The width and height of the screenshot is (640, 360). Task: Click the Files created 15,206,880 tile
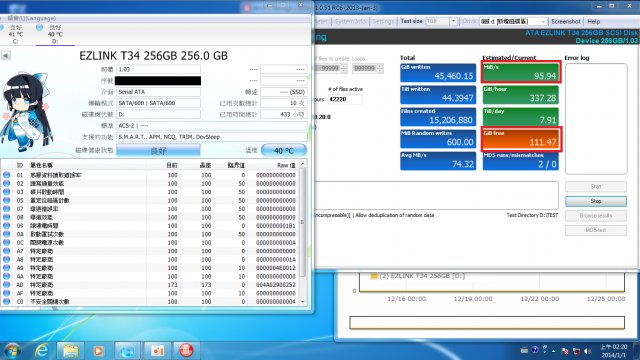[x=438, y=117]
